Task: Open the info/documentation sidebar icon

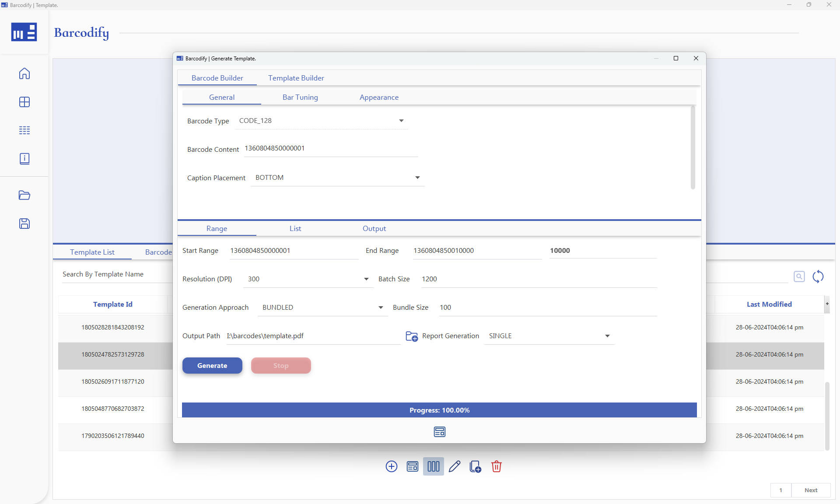Action: pyautogui.click(x=24, y=158)
